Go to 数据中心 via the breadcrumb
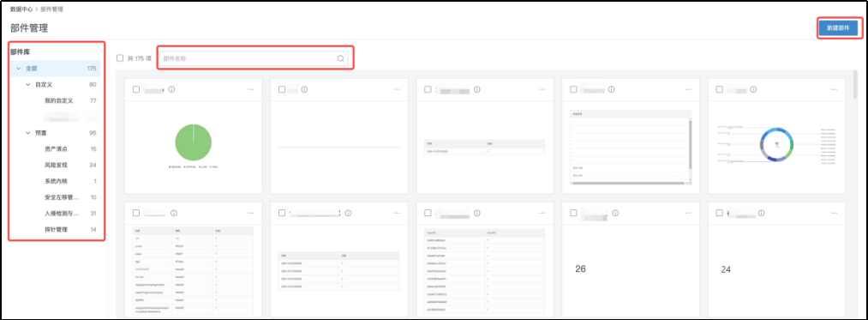The height and width of the screenshot is (320, 868). (21, 9)
